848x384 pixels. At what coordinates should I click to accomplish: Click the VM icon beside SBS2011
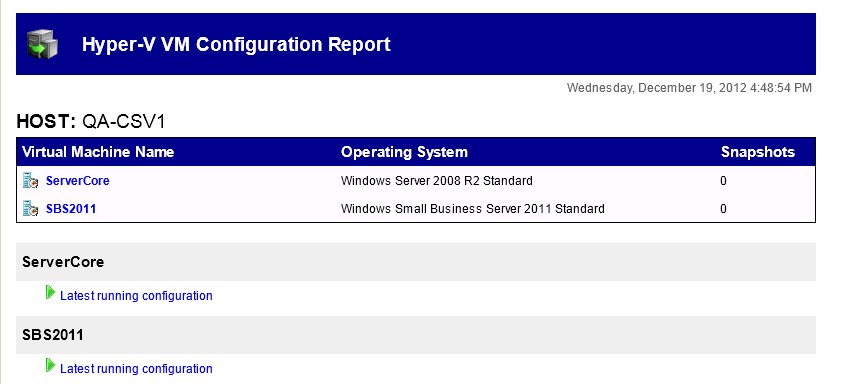coord(31,208)
